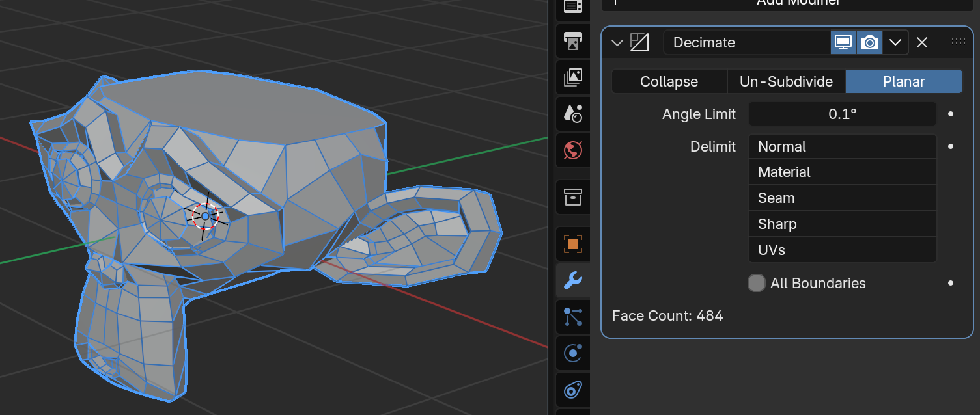The height and width of the screenshot is (415, 980).
Task: Toggle the Material delimit option
Action: (843, 172)
